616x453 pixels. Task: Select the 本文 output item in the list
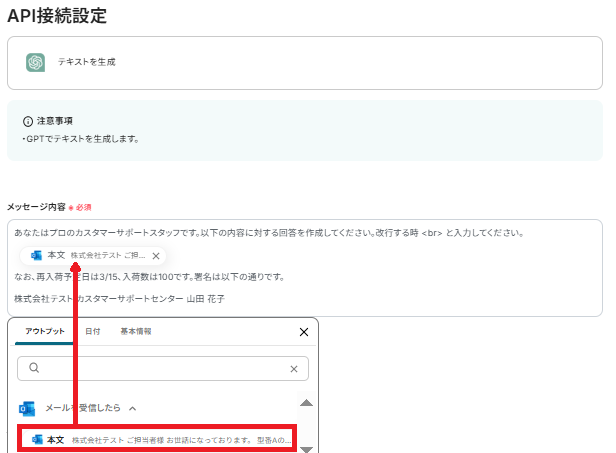coord(157,440)
